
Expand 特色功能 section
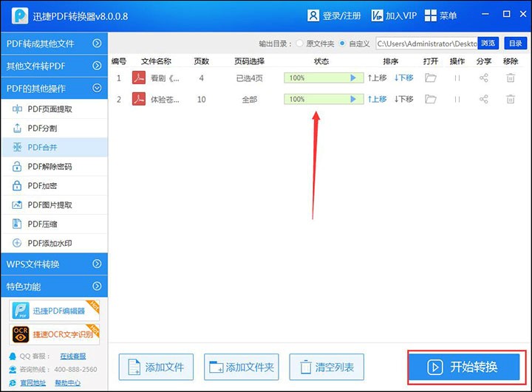(54, 286)
